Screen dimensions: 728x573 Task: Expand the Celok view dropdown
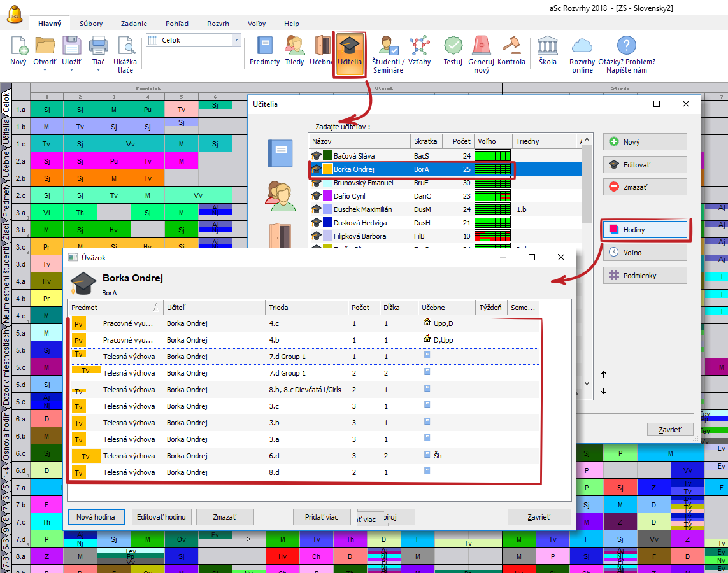237,40
